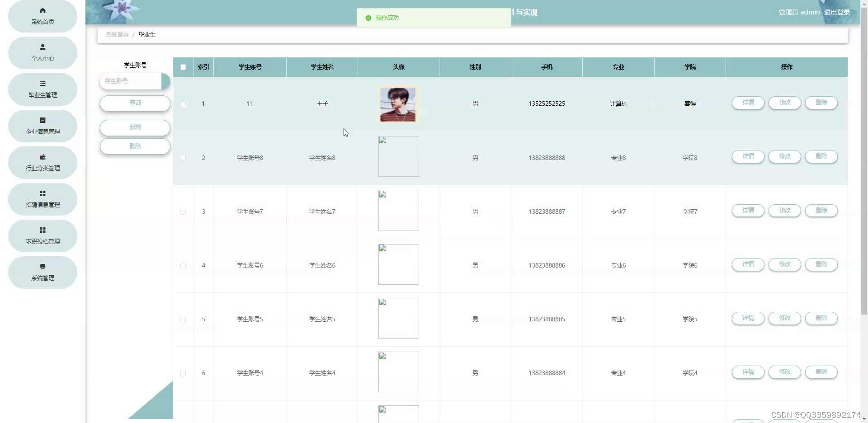Click 删除 for student 王子
868x423 pixels.
[821, 103]
